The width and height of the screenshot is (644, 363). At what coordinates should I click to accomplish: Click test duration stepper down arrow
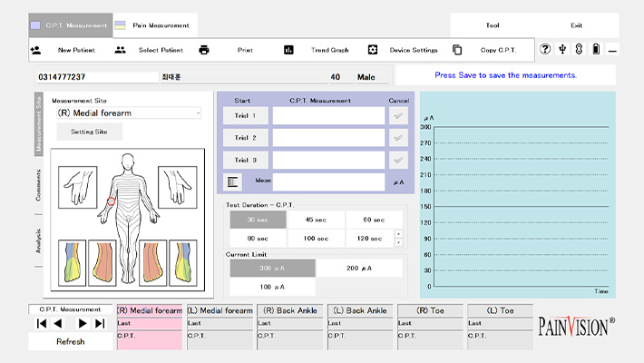tap(398, 242)
